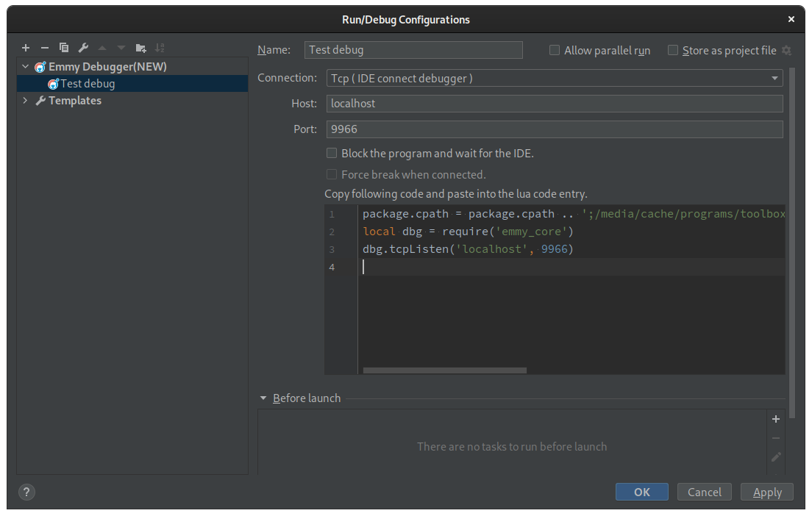Click the horizontal scrollbar in code area

(x=444, y=370)
